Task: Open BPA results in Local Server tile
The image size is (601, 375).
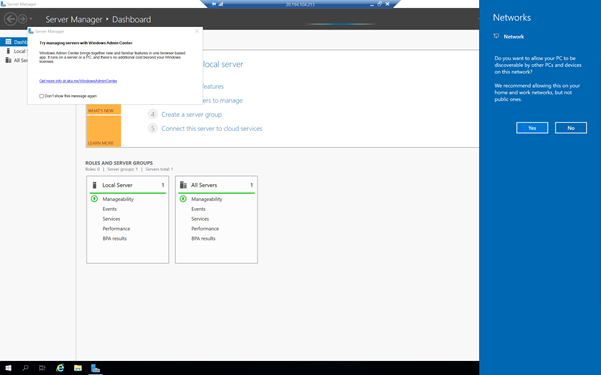Action: coord(114,238)
